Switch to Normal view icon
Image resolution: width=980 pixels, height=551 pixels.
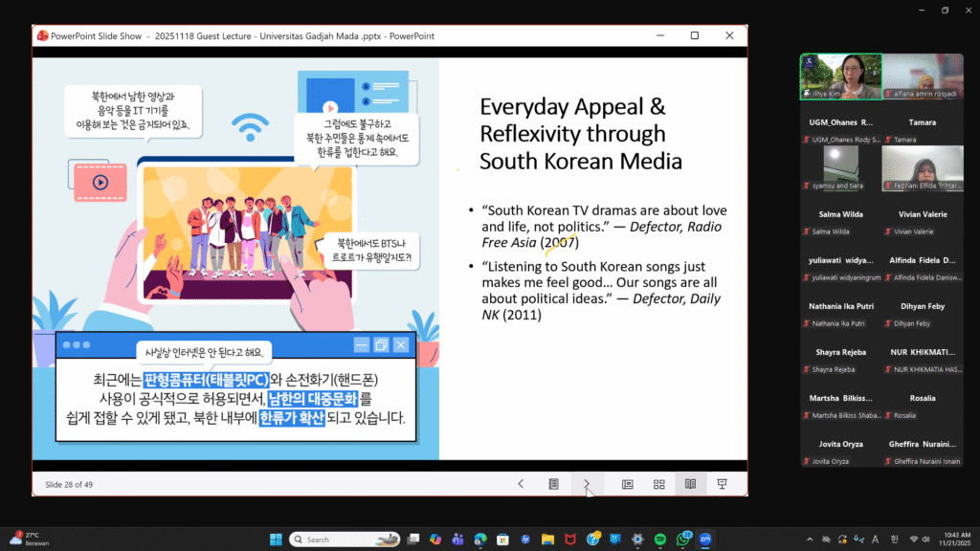[x=628, y=484]
